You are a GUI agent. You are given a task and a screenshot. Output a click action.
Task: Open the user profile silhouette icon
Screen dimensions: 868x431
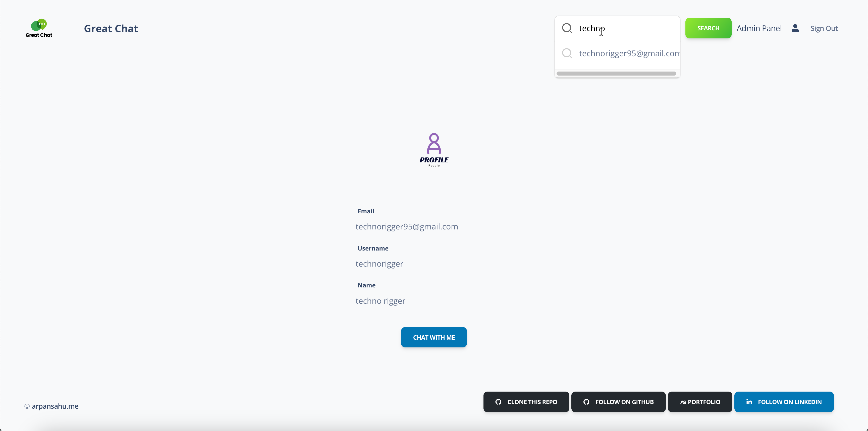[795, 28]
